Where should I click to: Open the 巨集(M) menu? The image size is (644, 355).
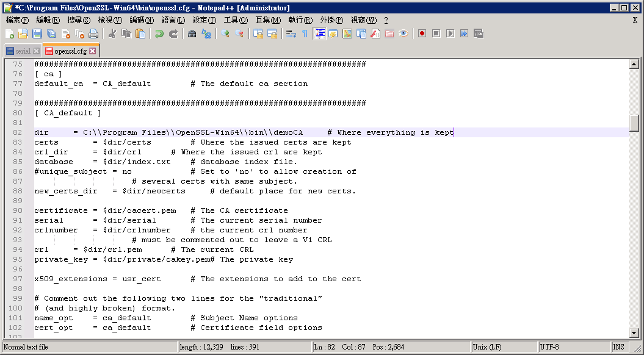coord(268,20)
